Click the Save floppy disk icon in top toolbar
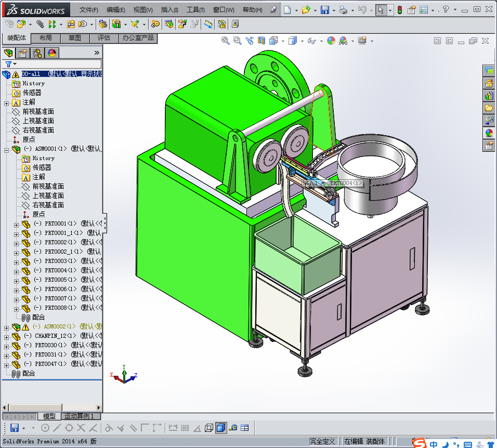497x448 pixels. coord(324,10)
